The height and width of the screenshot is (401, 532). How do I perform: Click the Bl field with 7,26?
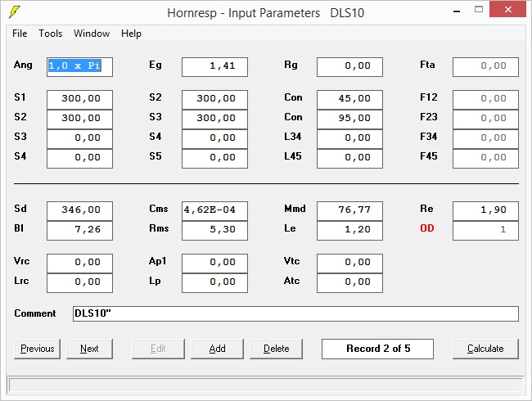coord(79,231)
